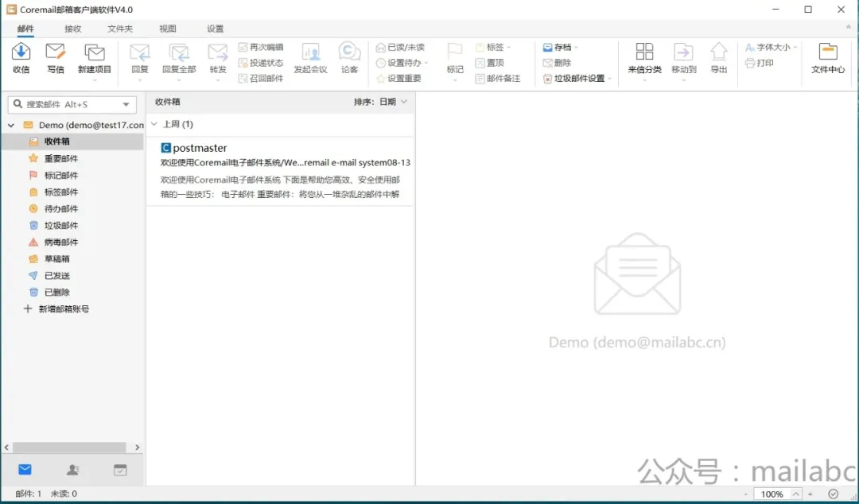
Task: Switch to the 邮件 ribbon tab
Action: (x=25, y=29)
